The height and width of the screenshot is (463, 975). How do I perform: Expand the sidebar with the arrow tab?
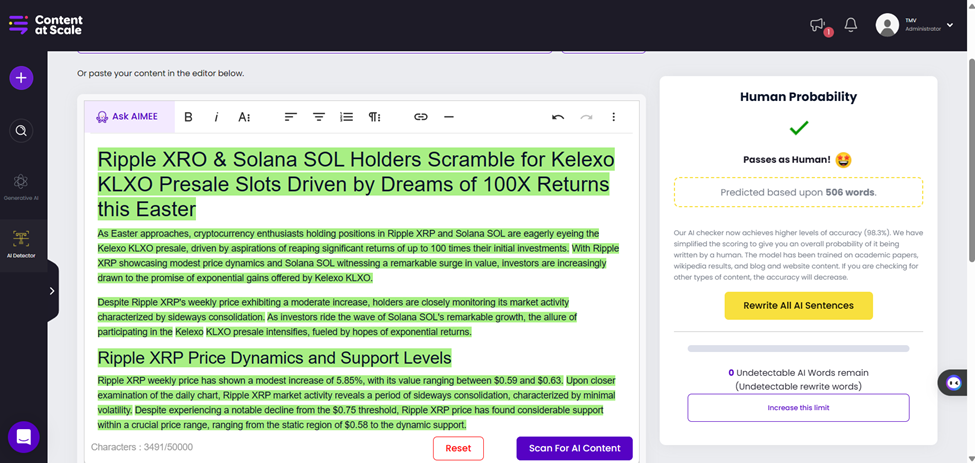pos(52,291)
